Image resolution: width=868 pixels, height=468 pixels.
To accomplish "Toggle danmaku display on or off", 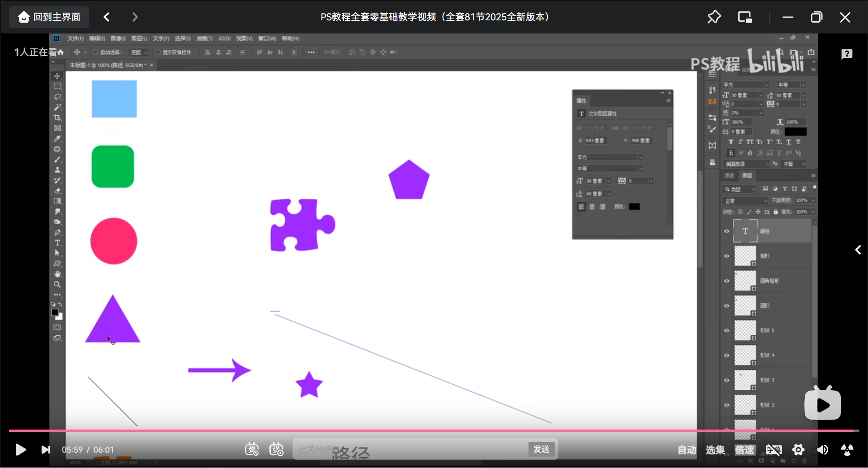I will point(252,449).
